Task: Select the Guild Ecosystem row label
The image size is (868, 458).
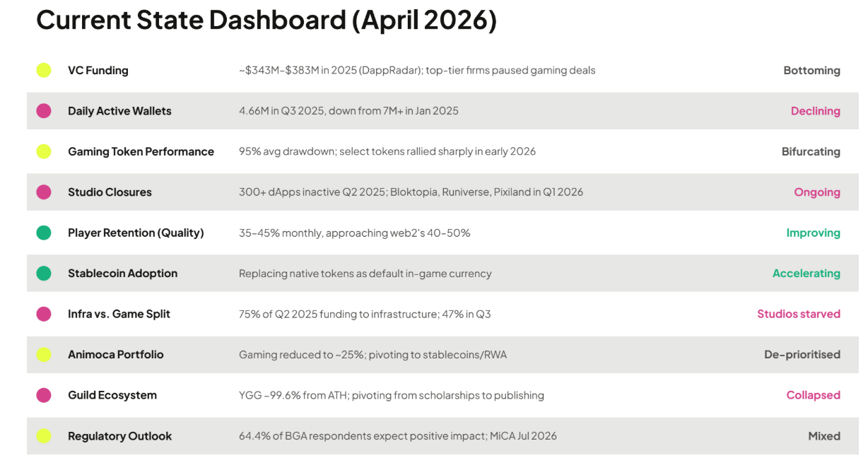Action: pyautogui.click(x=112, y=395)
